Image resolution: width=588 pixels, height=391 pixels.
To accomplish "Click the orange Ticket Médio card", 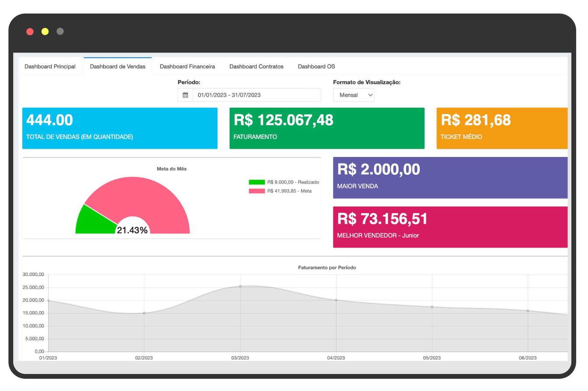I will click(x=501, y=128).
